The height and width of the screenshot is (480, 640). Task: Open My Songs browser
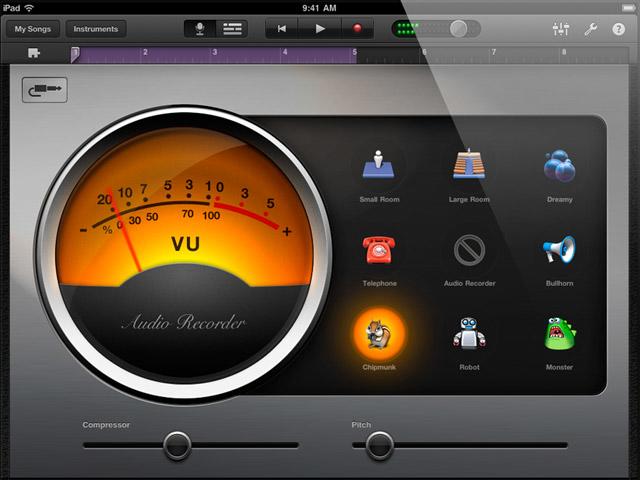(x=33, y=29)
